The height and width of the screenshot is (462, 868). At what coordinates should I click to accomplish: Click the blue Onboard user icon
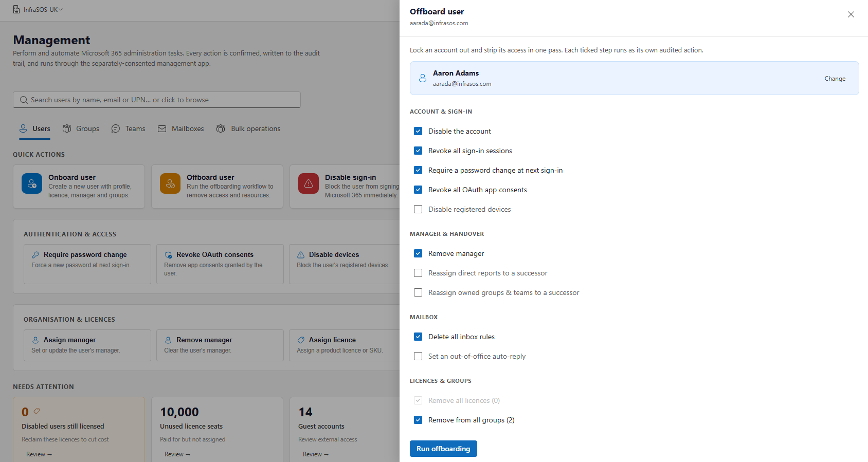32,183
